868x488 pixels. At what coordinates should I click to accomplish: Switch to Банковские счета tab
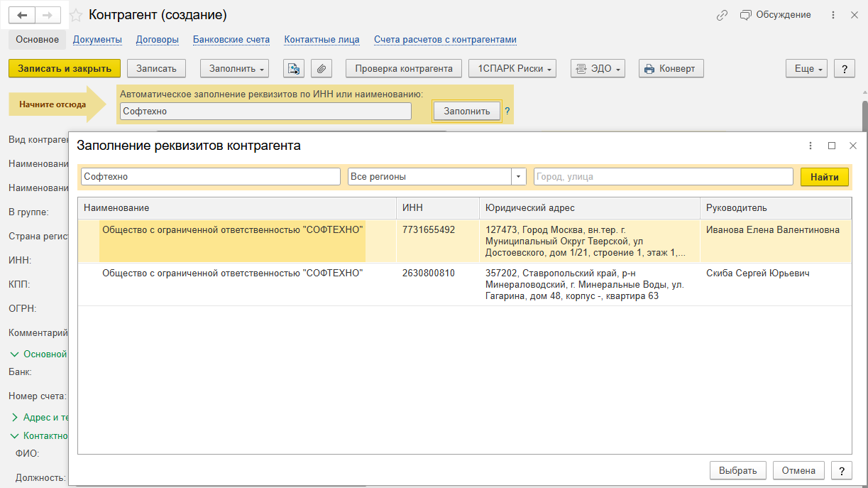click(231, 40)
